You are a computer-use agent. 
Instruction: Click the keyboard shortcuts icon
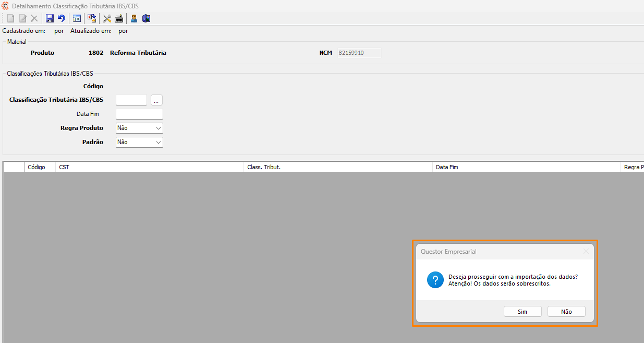pos(119,18)
